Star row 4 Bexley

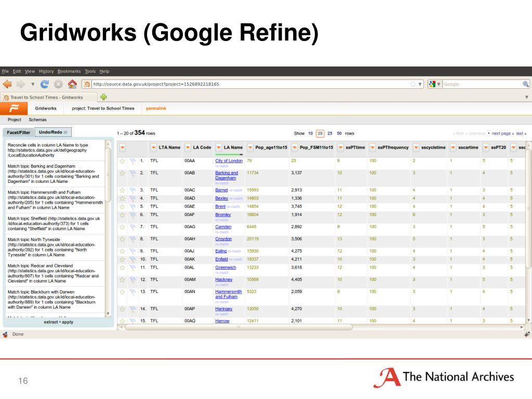coord(122,198)
